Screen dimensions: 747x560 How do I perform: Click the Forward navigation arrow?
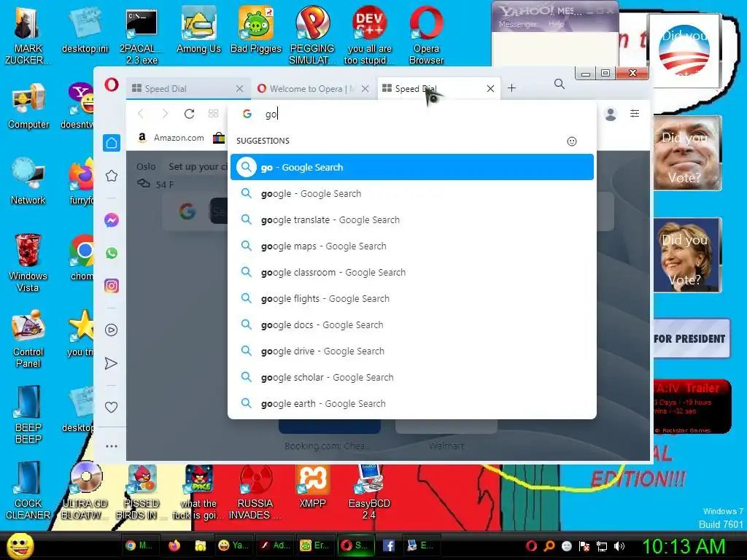[x=165, y=113]
